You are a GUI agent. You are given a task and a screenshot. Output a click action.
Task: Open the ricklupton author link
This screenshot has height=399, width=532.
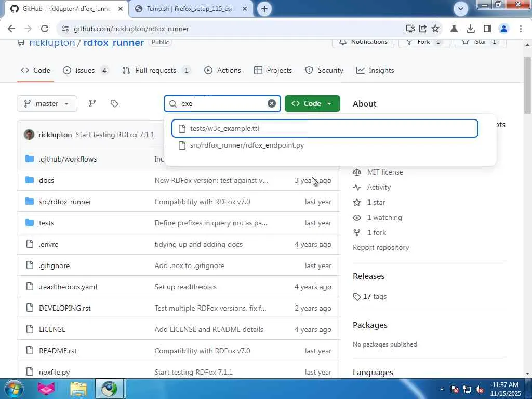coord(55,135)
